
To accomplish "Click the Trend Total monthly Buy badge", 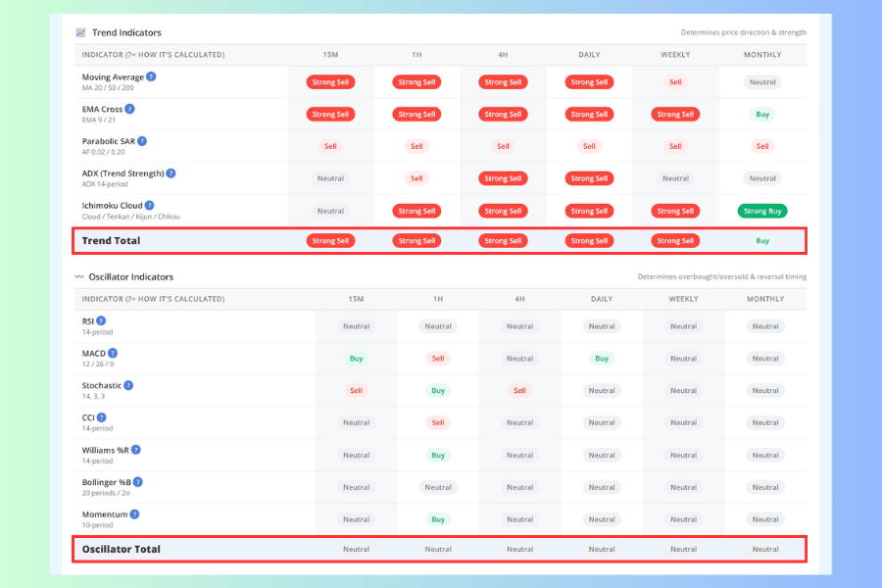I will [x=762, y=240].
